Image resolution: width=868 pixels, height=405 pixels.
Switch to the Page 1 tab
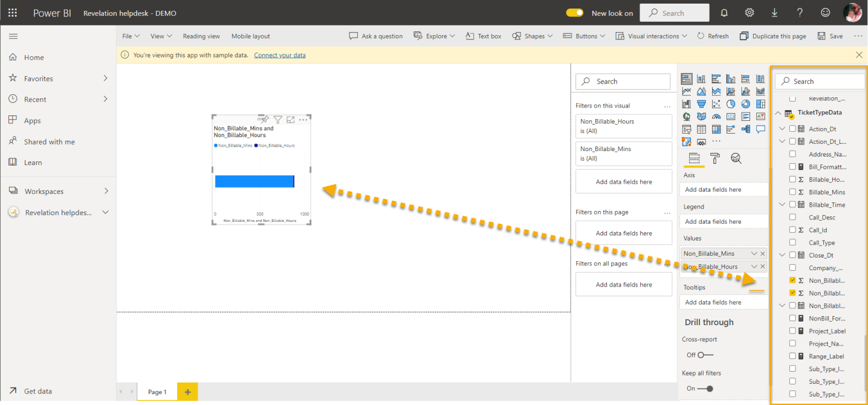(157, 392)
